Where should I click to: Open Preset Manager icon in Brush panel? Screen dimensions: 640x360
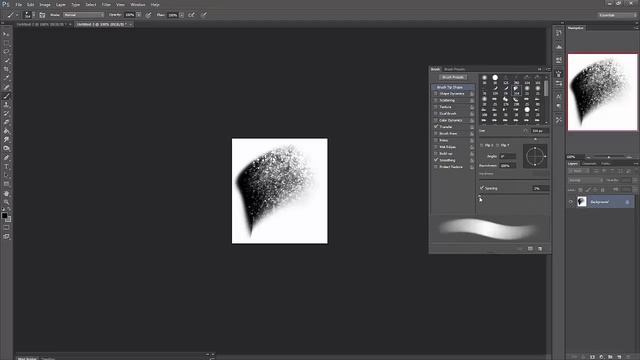point(530,249)
